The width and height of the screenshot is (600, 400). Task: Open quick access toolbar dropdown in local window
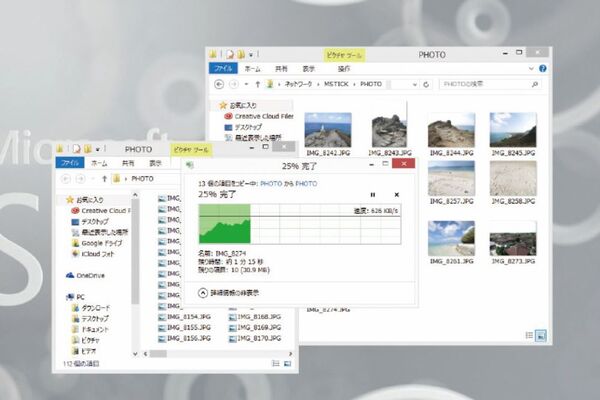tap(98, 149)
